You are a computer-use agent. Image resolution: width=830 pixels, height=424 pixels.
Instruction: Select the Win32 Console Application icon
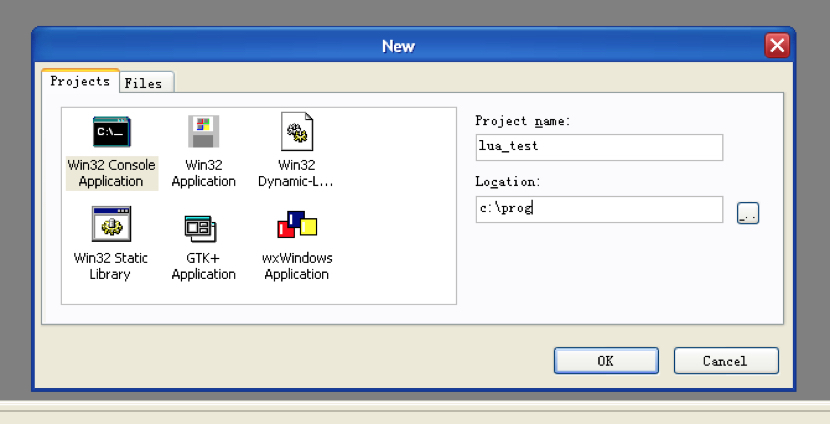tap(111, 132)
